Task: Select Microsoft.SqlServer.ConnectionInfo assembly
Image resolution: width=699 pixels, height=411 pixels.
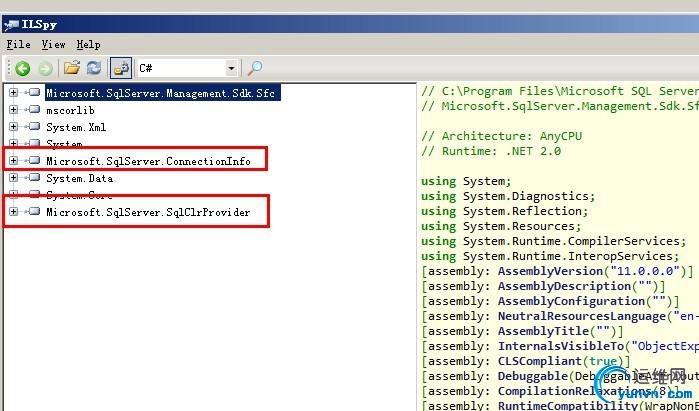Action: click(148, 161)
